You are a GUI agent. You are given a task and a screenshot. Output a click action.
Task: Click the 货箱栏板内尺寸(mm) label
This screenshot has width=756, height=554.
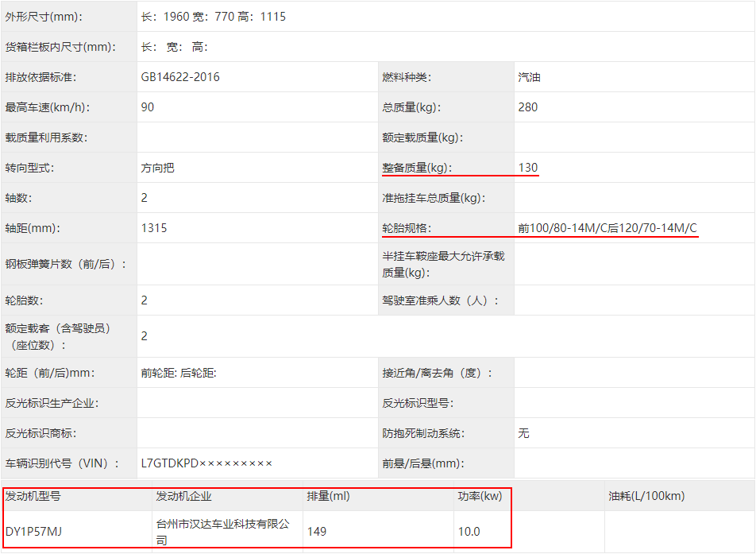click(x=60, y=47)
